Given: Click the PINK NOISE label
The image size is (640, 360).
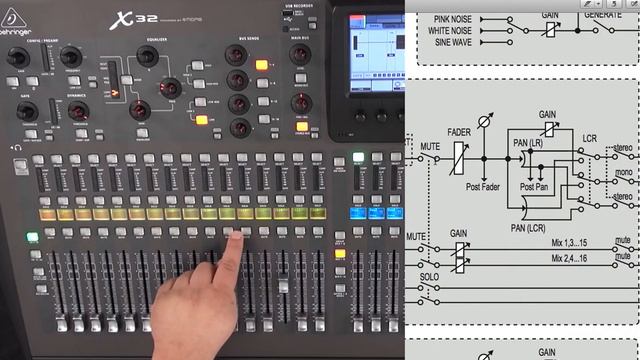Looking at the screenshot, I should point(452,19).
